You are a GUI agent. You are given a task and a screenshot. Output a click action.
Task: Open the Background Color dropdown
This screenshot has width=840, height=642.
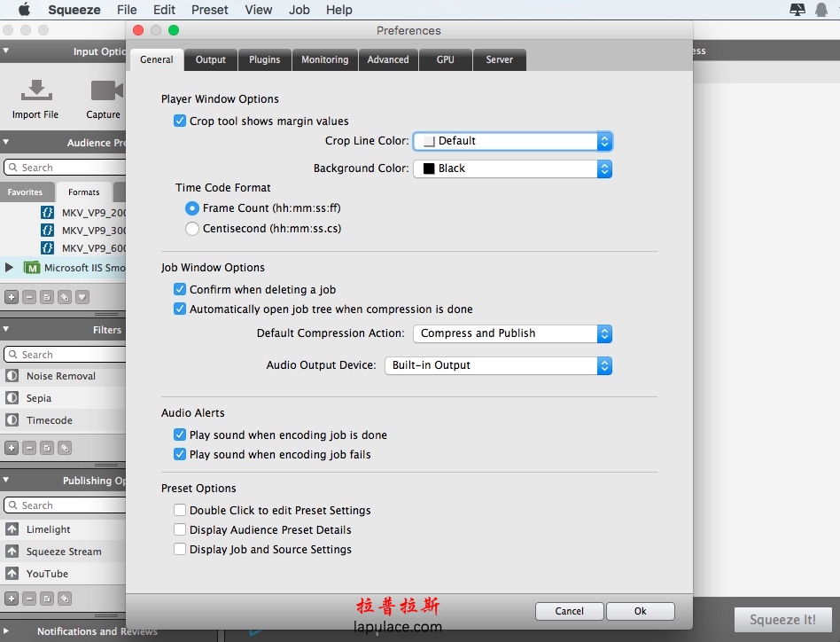click(x=513, y=168)
